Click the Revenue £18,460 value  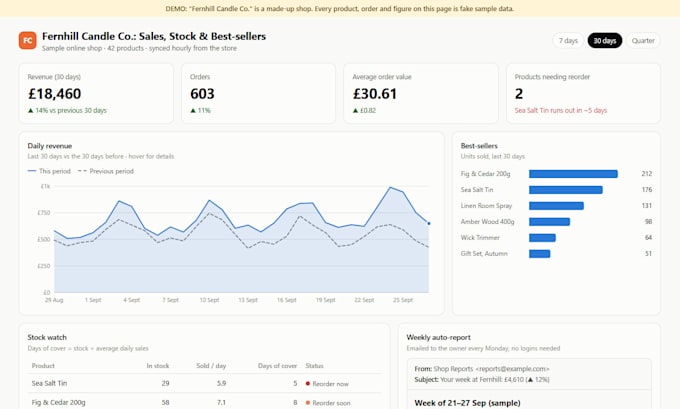tap(55, 94)
